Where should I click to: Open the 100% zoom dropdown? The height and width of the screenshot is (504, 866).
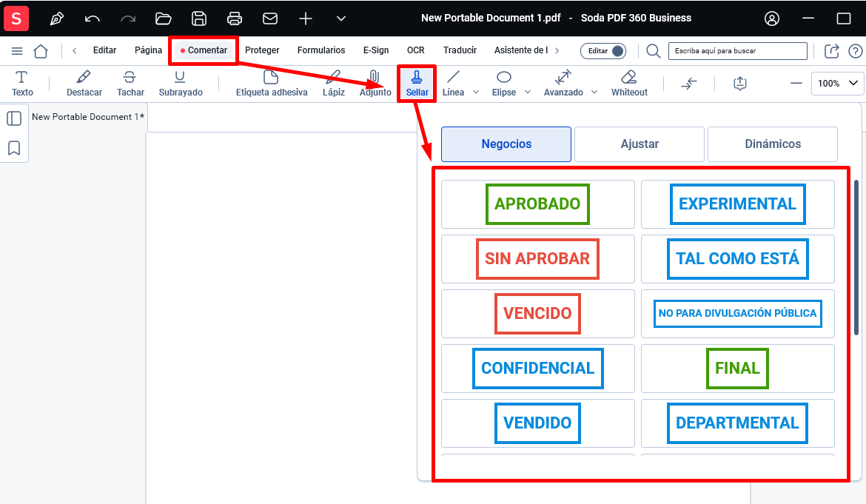[837, 84]
